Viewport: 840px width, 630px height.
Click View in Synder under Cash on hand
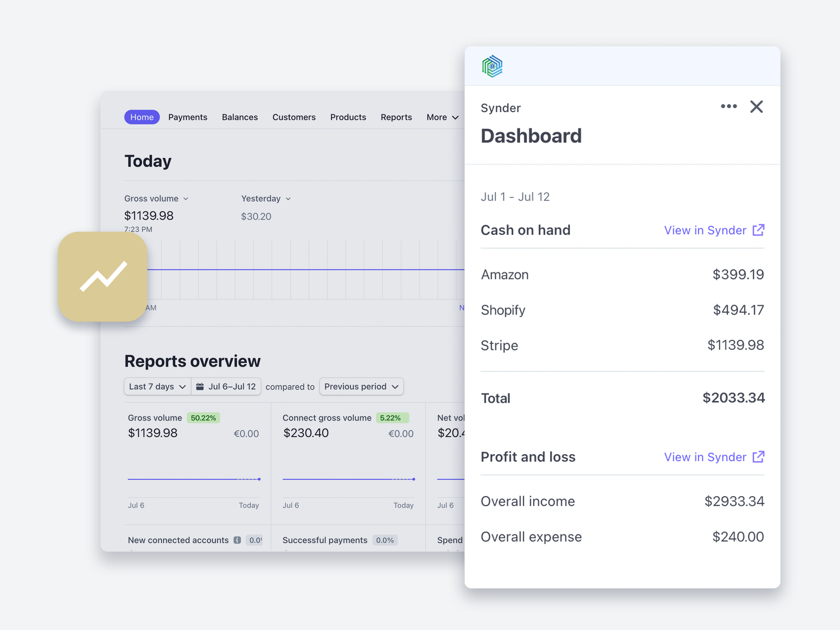coord(705,230)
